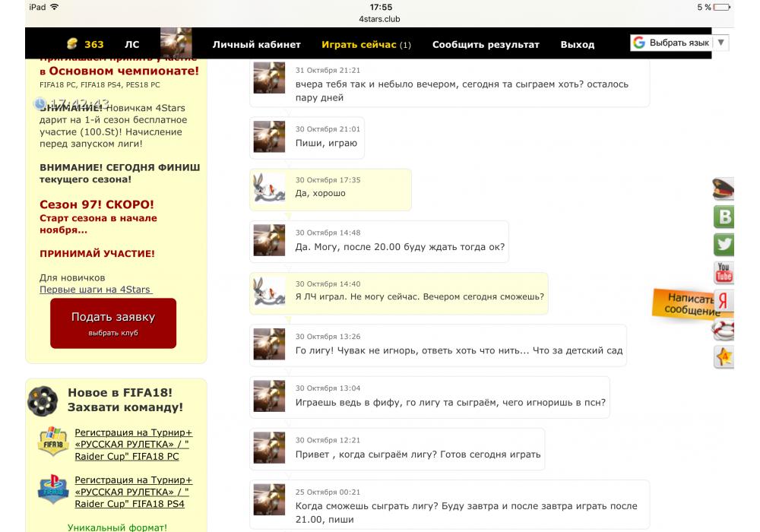Click the lifebuoy help icon
The width and height of the screenshot is (760, 532).
724,330
